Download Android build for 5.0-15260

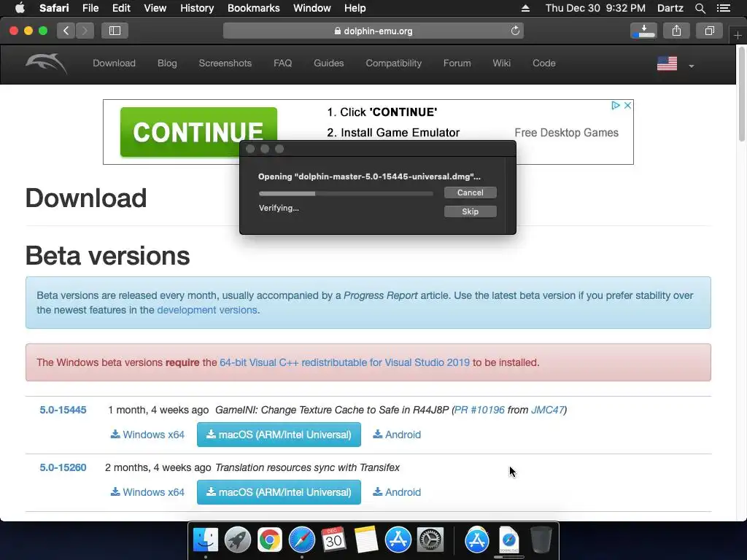click(397, 492)
